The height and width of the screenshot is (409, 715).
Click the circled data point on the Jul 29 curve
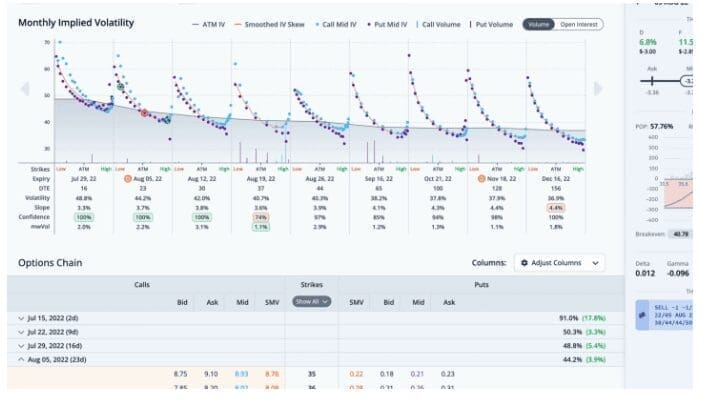(121, 87)
